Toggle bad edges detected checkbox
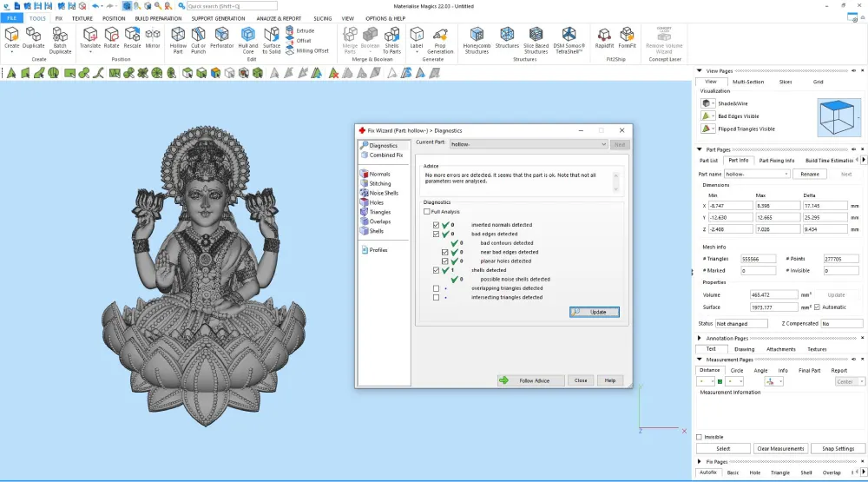 coord(437,234)
